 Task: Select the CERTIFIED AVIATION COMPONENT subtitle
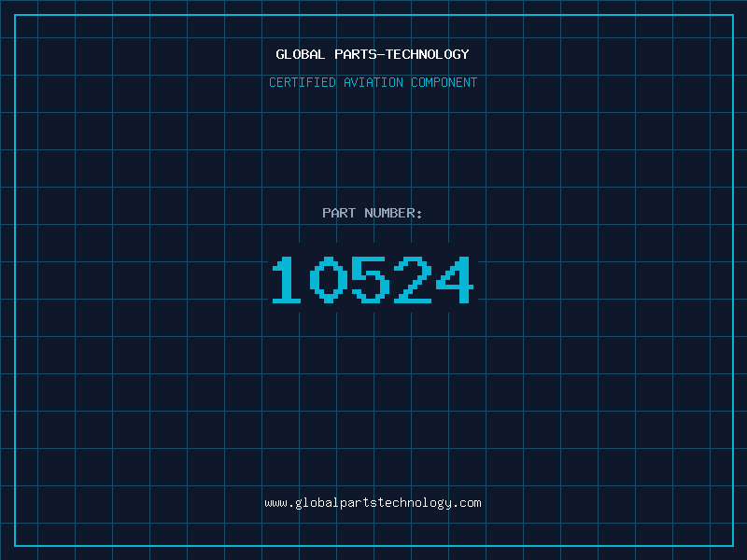tap(373, 82)
